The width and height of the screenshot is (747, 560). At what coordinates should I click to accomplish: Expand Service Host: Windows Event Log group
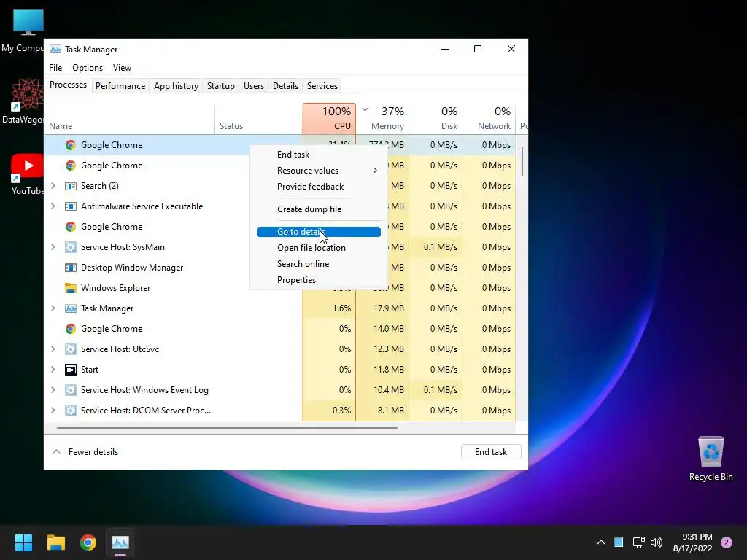tap(53, 390)
